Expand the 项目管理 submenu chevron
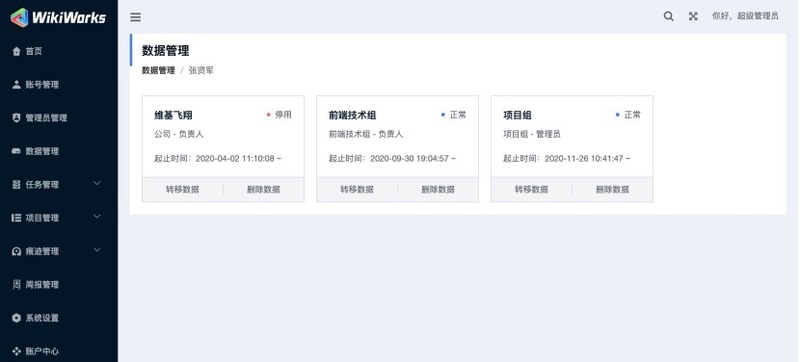Image resolution: width=800 pixels, height=362 pixels. coord(97,217)
